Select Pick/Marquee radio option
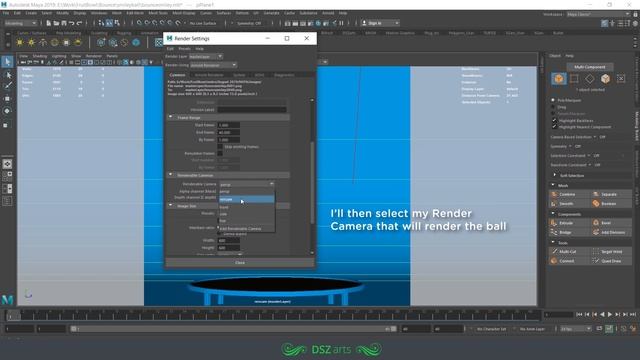 coord(553,100)
